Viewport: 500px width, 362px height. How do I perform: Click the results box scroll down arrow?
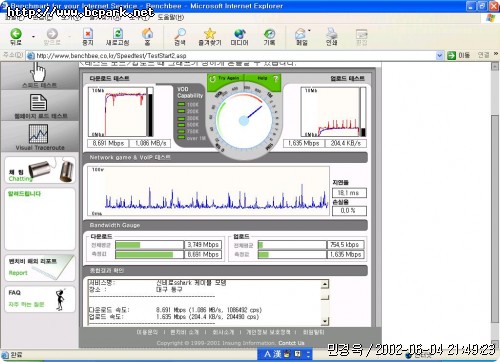325,322
